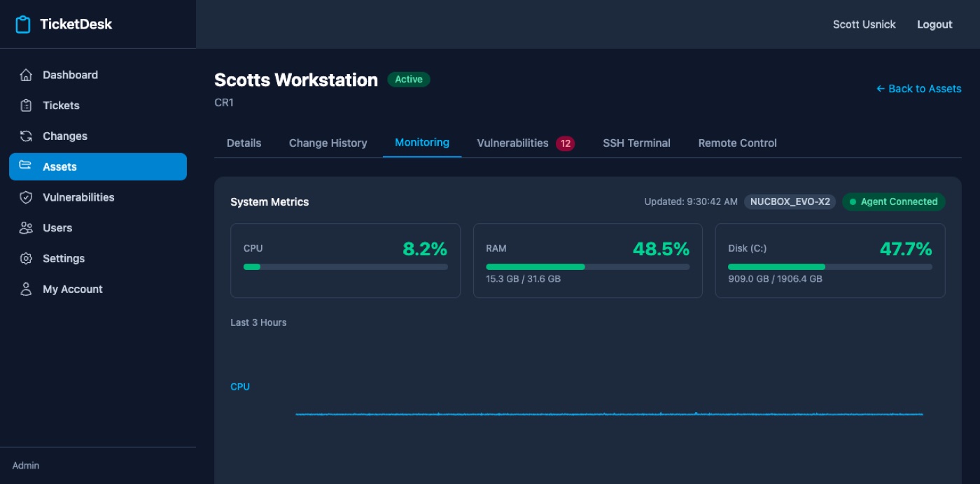Click the Settings gear icon
Screen dimensions: 980x484
26,258
